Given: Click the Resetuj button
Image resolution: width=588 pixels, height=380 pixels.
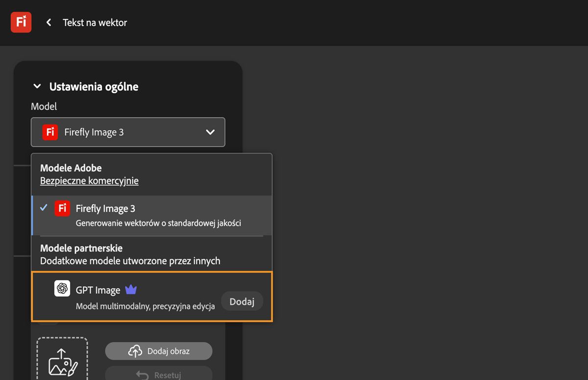Looking at the screenshot, I should click(159, 374).
